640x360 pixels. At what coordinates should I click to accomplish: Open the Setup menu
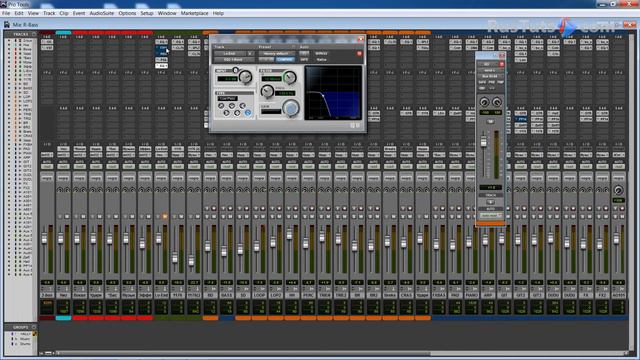(147, 13)
